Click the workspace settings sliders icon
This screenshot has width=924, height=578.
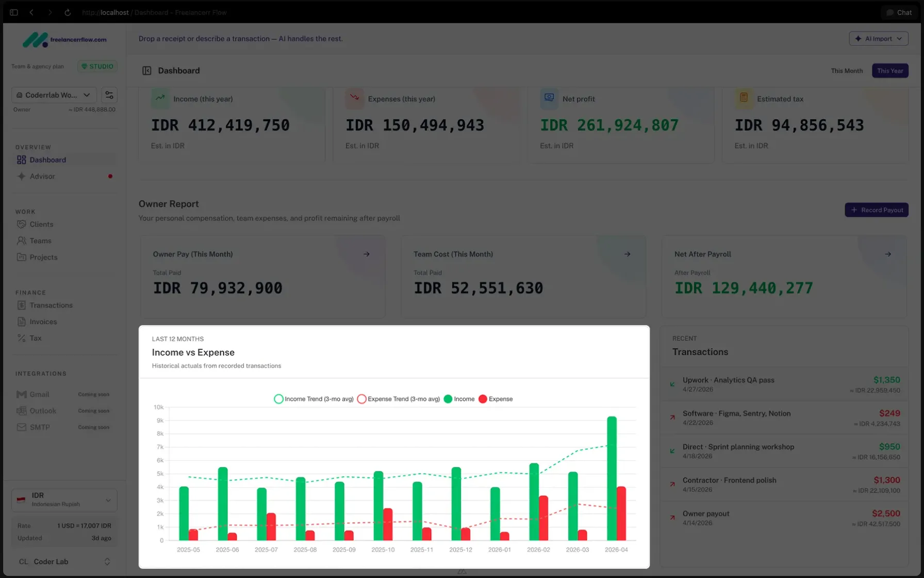tap(109, 95)
